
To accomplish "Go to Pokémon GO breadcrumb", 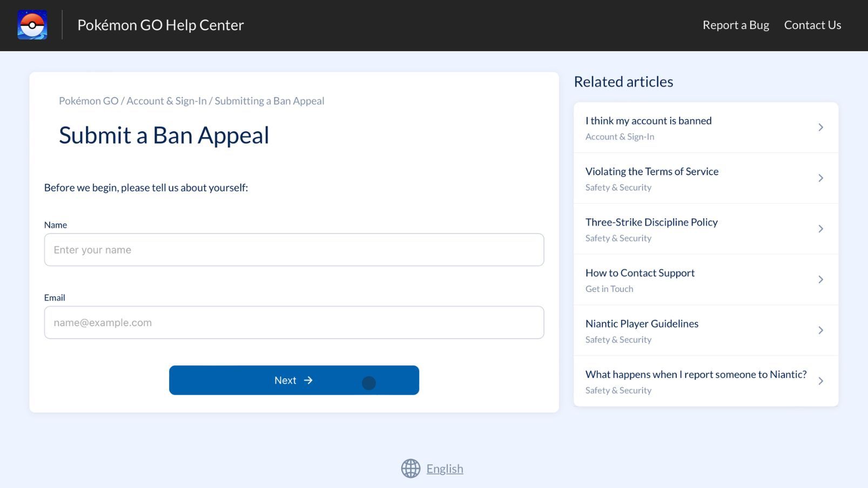I will click(x=89, y=101).
